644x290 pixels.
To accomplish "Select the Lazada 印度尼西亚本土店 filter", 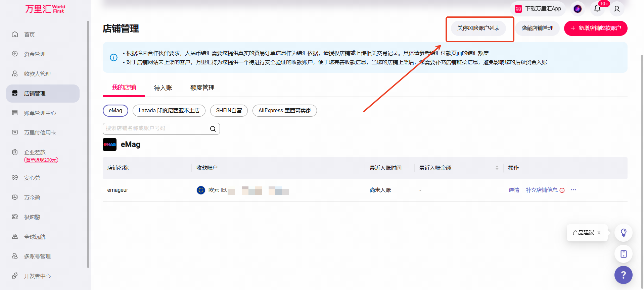I will (x=169, y=111).
